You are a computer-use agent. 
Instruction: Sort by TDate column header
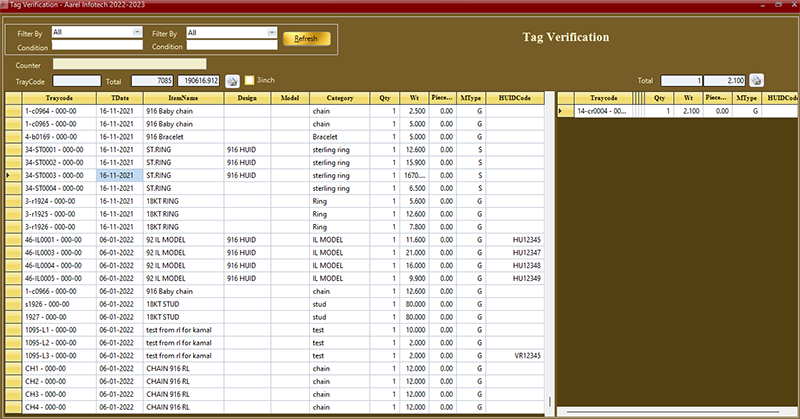(x=120, y=98)
